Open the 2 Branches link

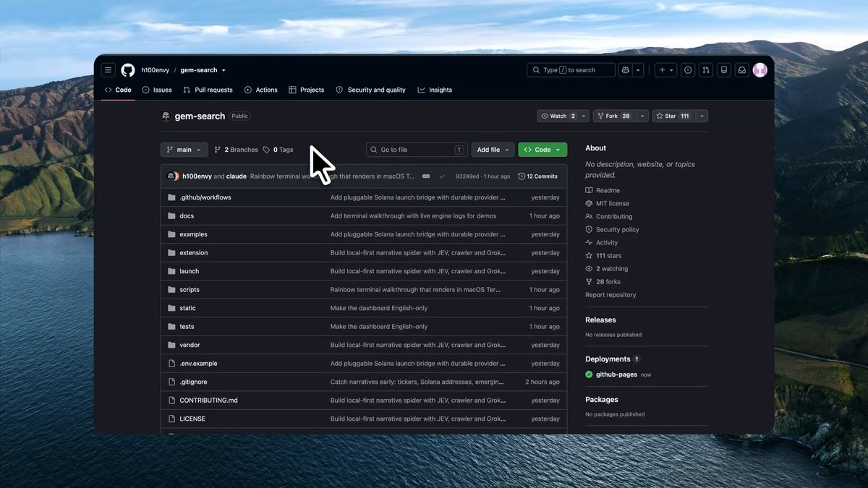(237, 150)
